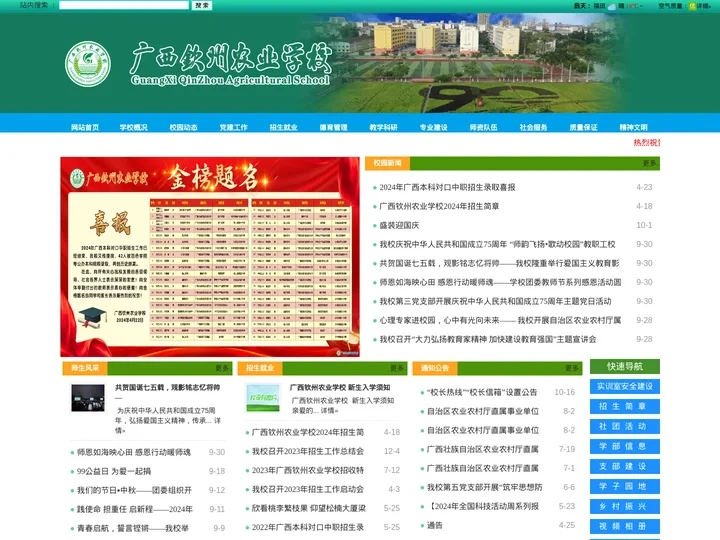Screen dimensions: 720x540
Task: Open the 校园动态 menu
Action: point(183,127)
